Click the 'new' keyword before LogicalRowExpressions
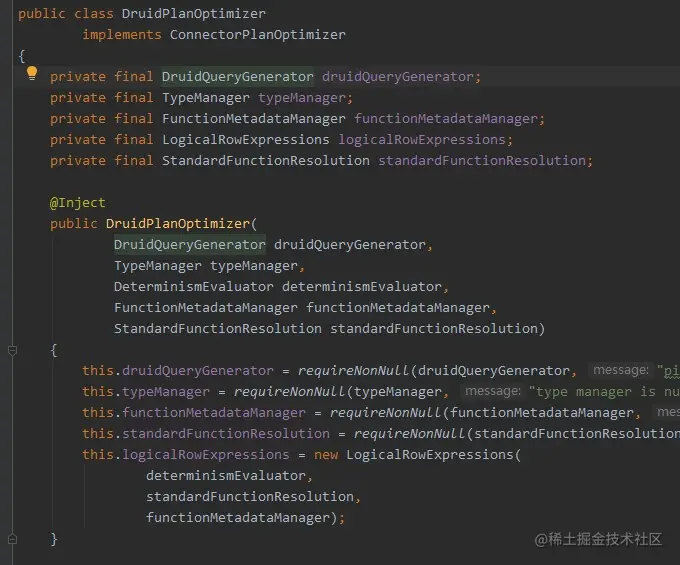This screenshot has height=565, width=680. click(326, 454)
